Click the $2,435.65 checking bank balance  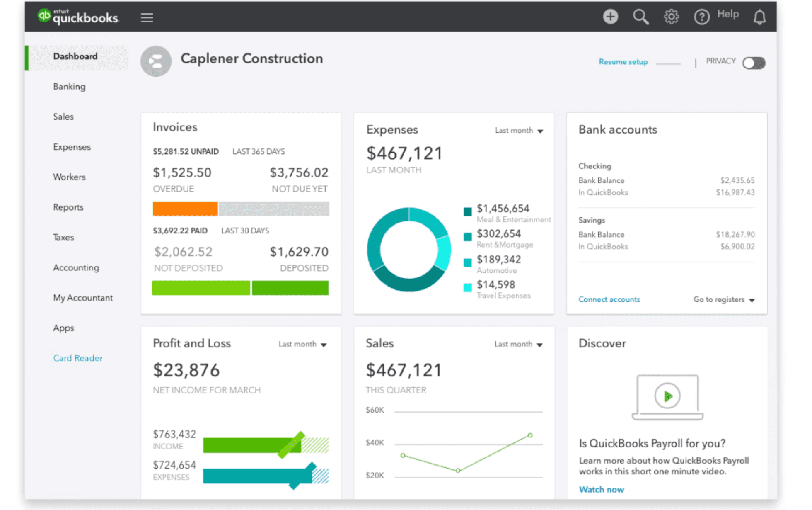click(737, 180)
